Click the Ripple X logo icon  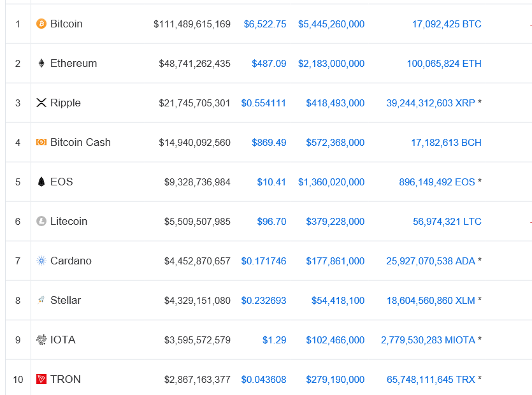[x=41, y=103]
